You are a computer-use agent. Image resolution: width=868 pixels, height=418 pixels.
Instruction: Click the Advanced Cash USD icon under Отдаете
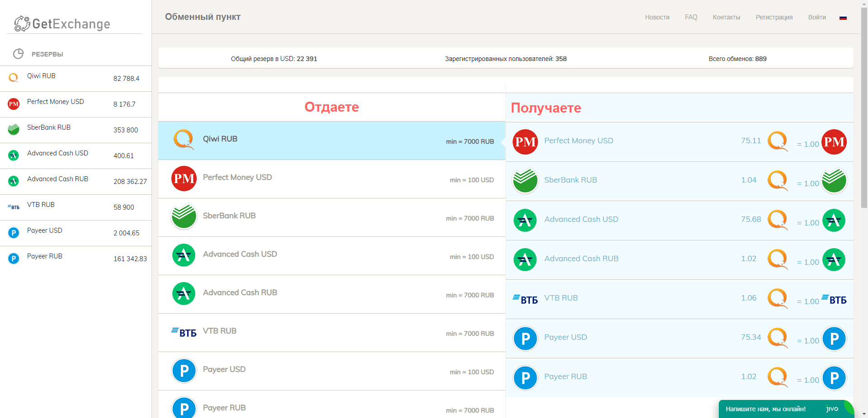point(184,255)
